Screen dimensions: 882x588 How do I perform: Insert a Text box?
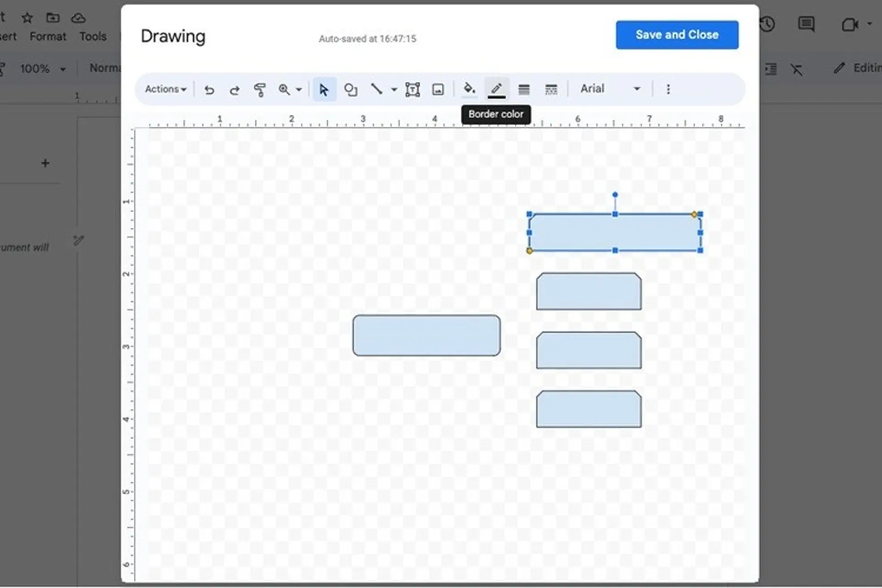(412, 89)
